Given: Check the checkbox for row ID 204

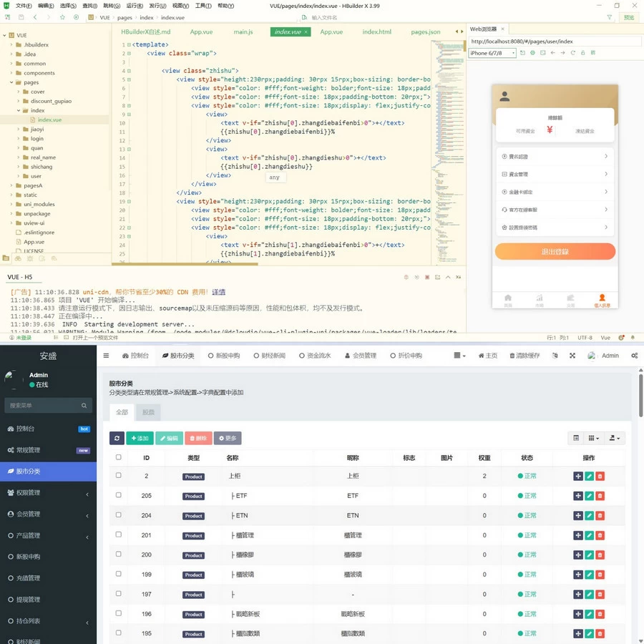Looking at the screenshot, I should (x=118, y=514).
